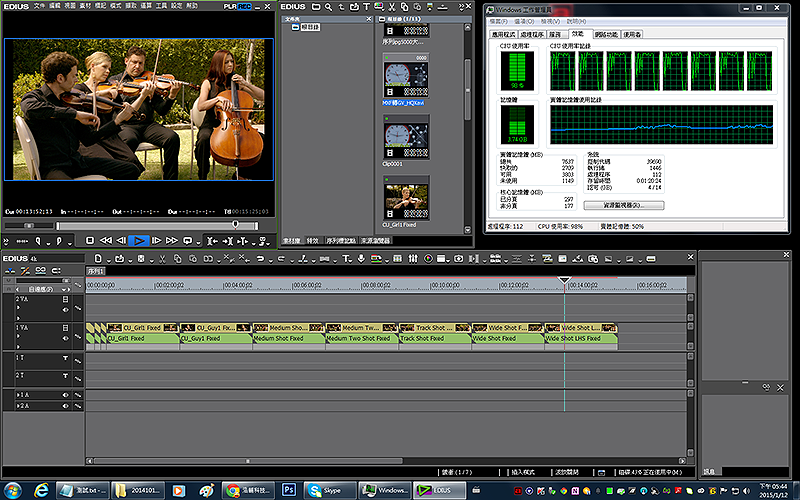Expand the 1 VA track panel
Viewport: 800px width, 500px height.
click(x=18, y=336)
